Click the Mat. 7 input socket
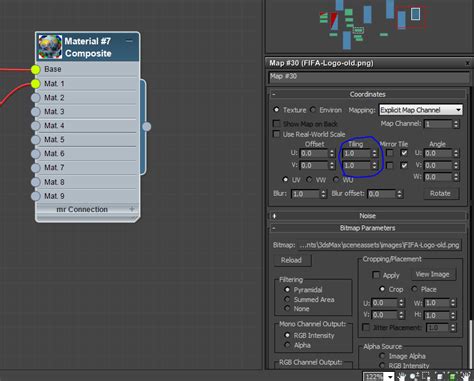The image size is (474, 381). click(36, 168)
